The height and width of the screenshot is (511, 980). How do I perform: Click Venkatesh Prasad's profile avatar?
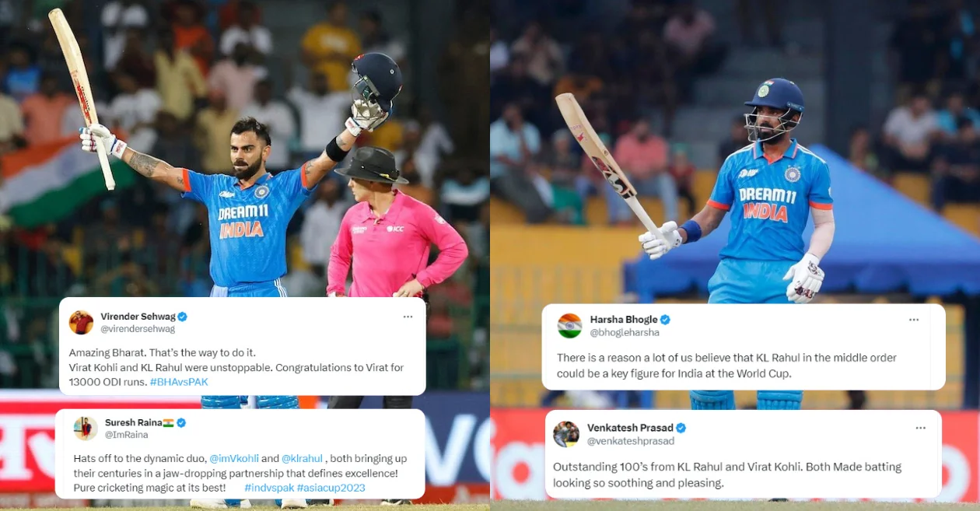coord(565,434)
